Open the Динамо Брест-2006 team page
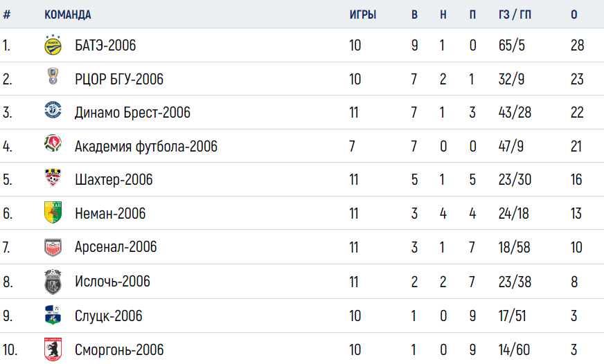This screenshot has height=364, width=604. [132, 113]
